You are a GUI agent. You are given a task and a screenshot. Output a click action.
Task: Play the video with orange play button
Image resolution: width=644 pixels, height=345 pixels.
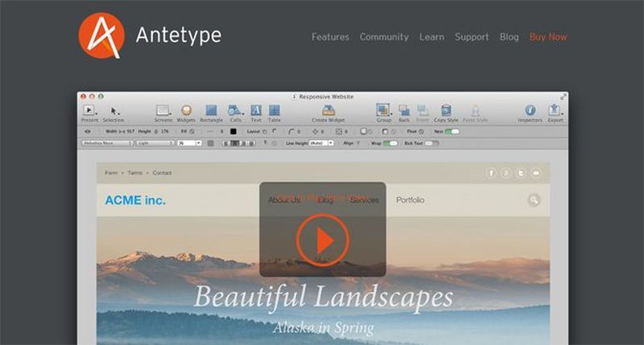click(323, 240)
